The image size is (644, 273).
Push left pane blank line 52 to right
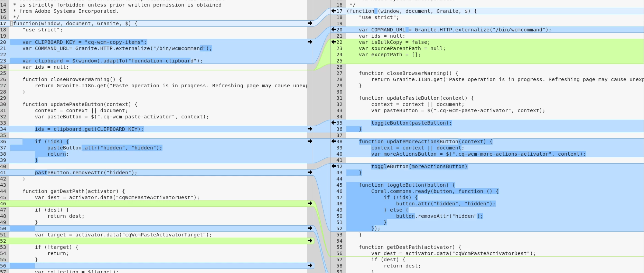pos(310,241)
